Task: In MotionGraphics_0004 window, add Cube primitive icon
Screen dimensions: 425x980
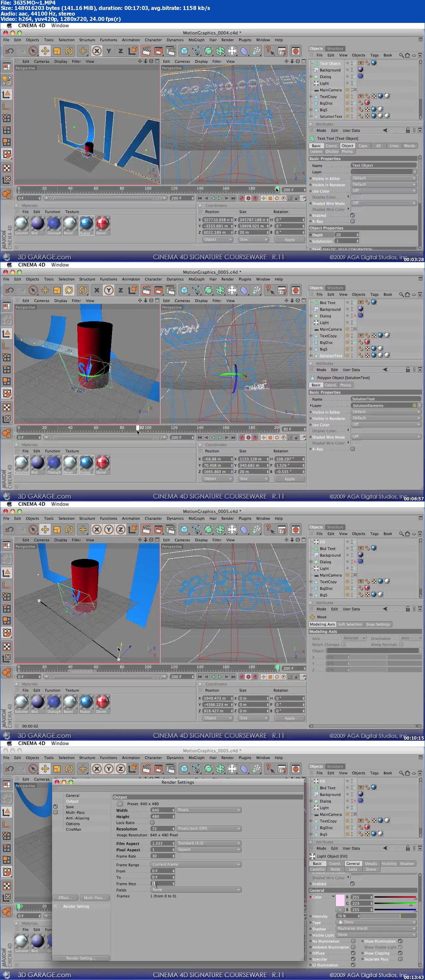Action: coord(184,51)
